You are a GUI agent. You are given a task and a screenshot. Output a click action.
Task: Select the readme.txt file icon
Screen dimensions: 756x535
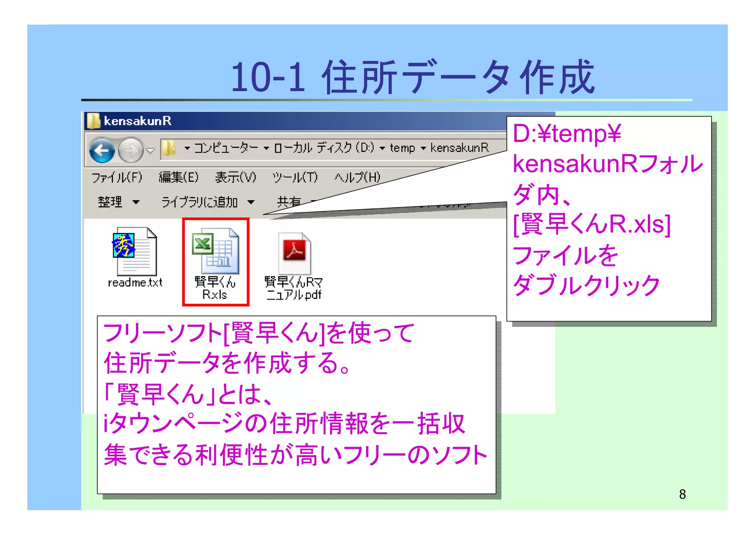[135, 251]
